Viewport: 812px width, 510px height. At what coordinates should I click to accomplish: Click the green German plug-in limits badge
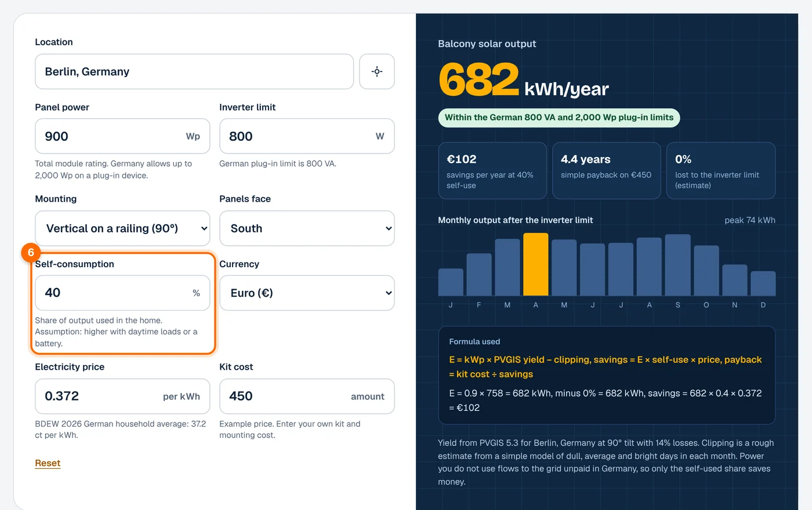[559, 118]
